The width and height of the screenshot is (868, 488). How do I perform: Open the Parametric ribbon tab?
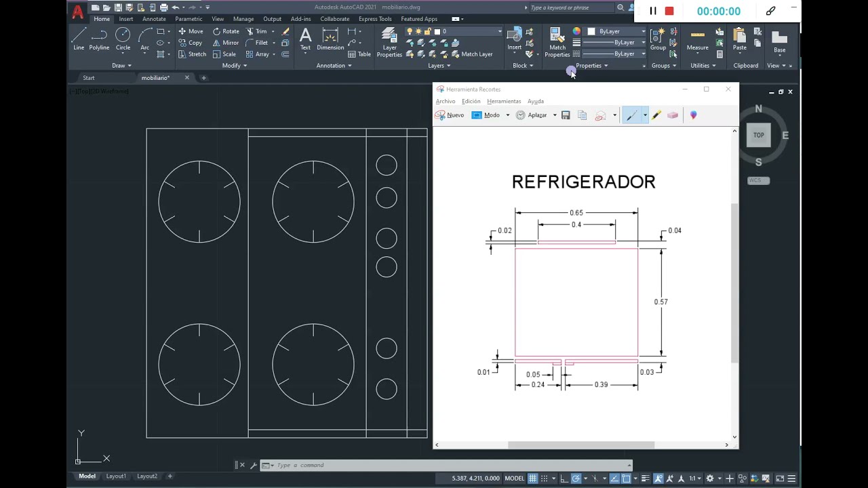pyautogui.click(x=189, y=19)
